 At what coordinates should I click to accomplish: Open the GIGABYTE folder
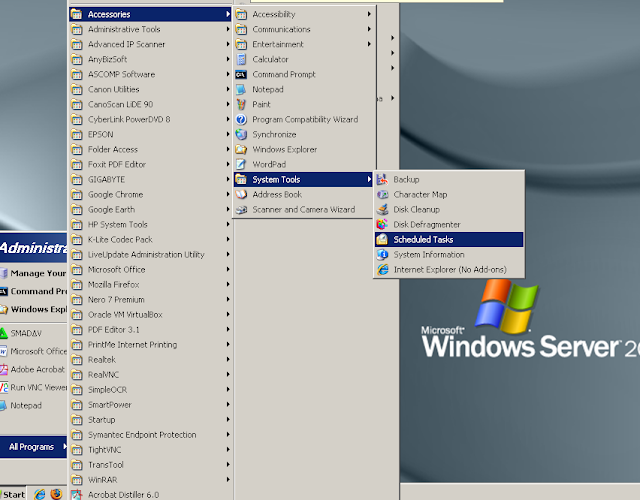150,180
